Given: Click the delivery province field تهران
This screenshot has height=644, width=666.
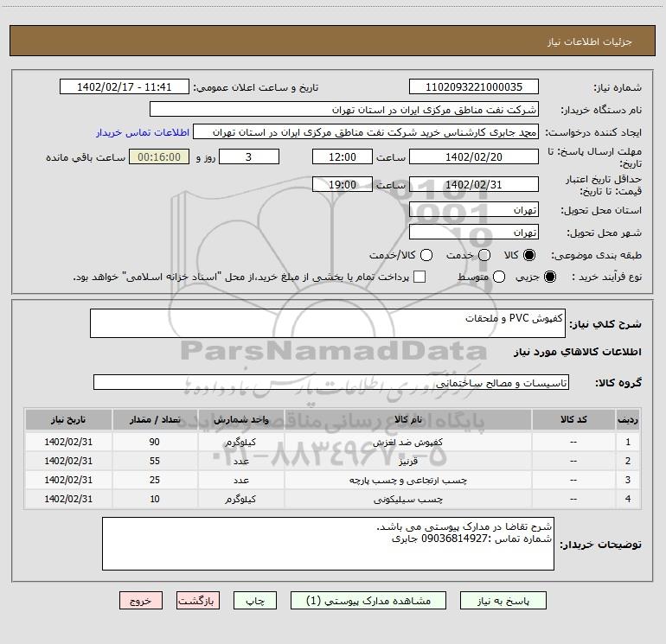Looking at the screenshot, I should coord(474,210).
